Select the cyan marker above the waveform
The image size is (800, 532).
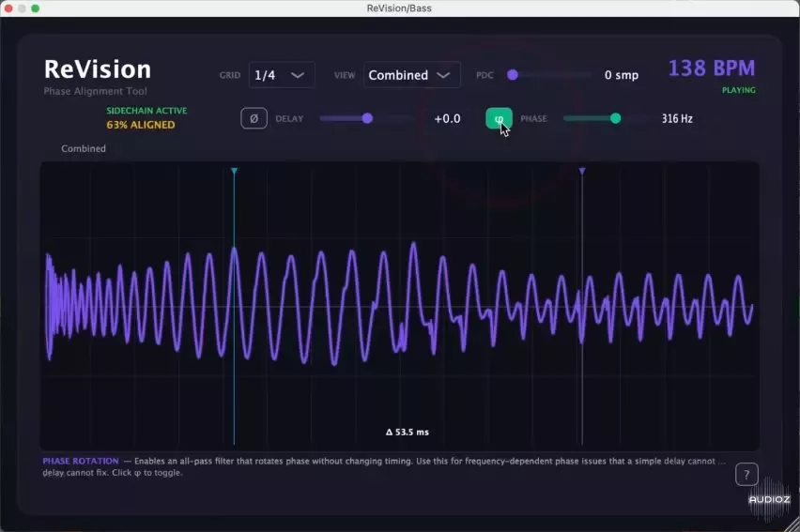tap(234, 171)
